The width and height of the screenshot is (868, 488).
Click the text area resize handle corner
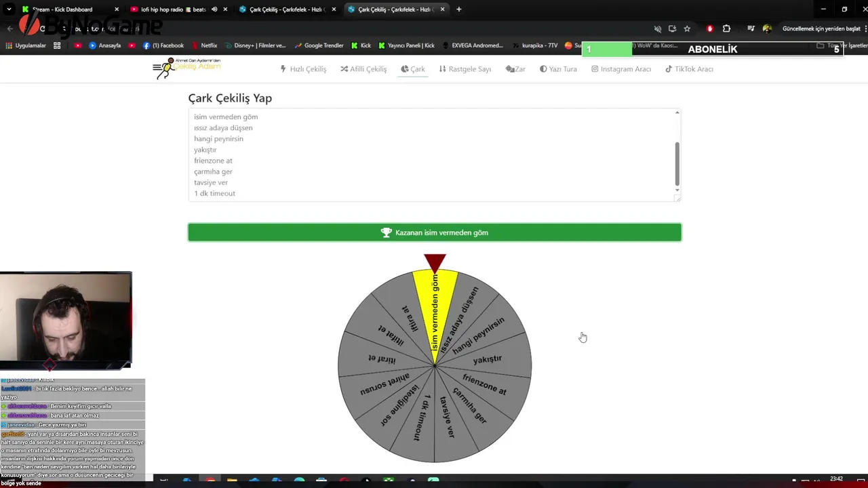point(677,198)
